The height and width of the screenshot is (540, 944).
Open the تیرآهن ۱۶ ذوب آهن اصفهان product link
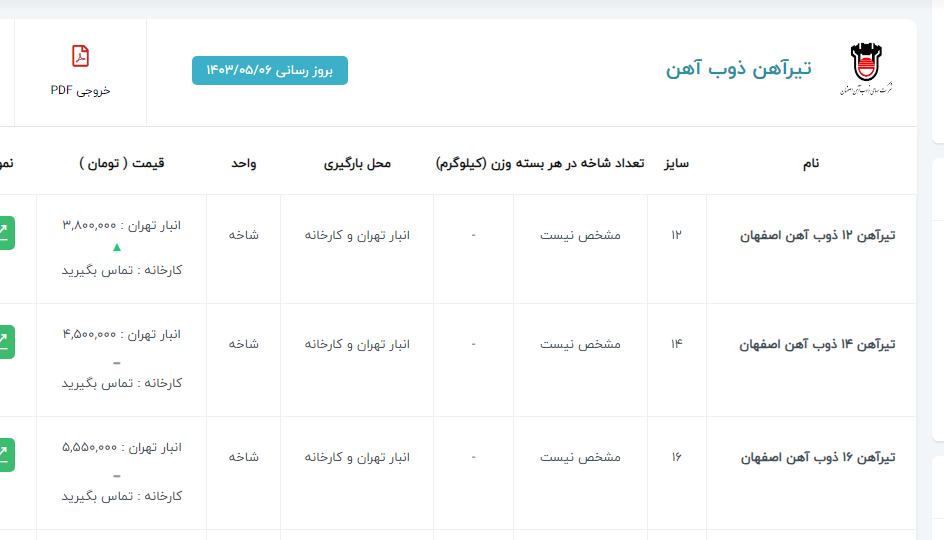pos(817,457)
